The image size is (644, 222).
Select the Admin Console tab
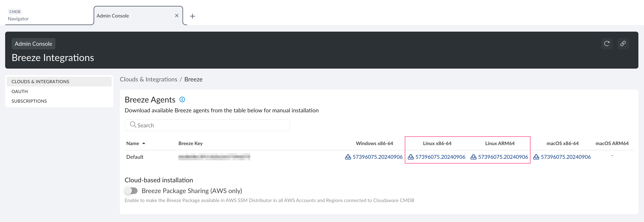[112, 16]
